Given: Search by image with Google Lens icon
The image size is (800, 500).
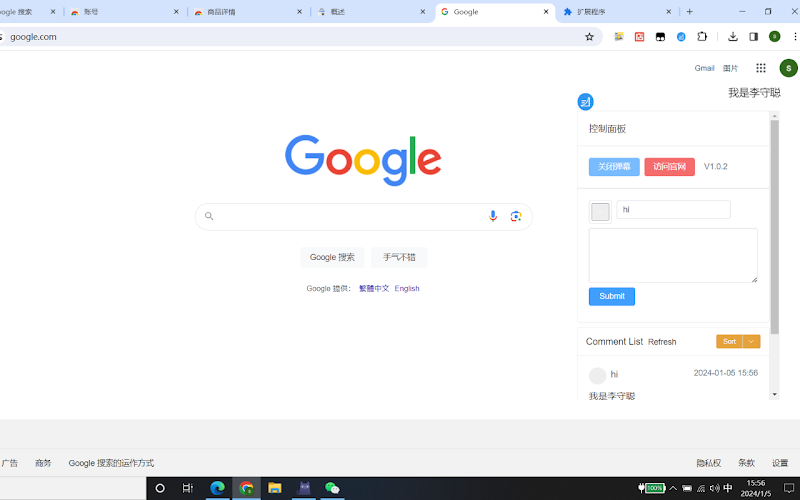Looking at the screenshot, I should (x=516, y=216).
